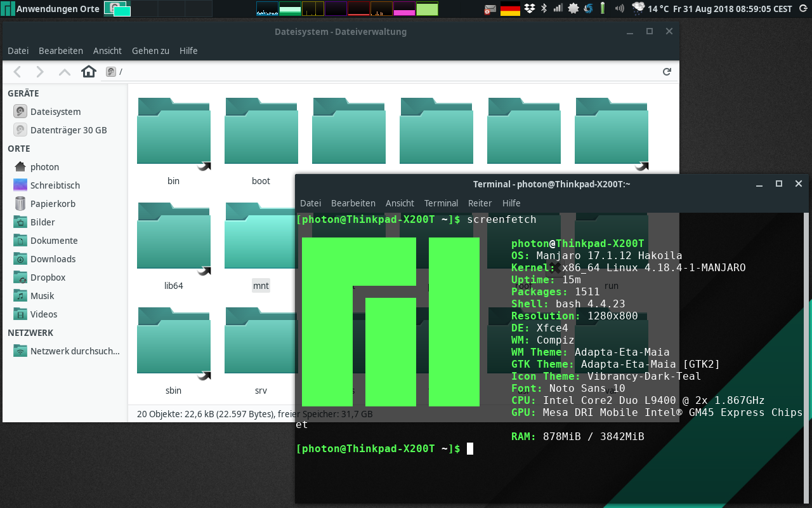The image size is (812, 508).
Task: Open the Gehen zu menu
Action: pos(150,51)
